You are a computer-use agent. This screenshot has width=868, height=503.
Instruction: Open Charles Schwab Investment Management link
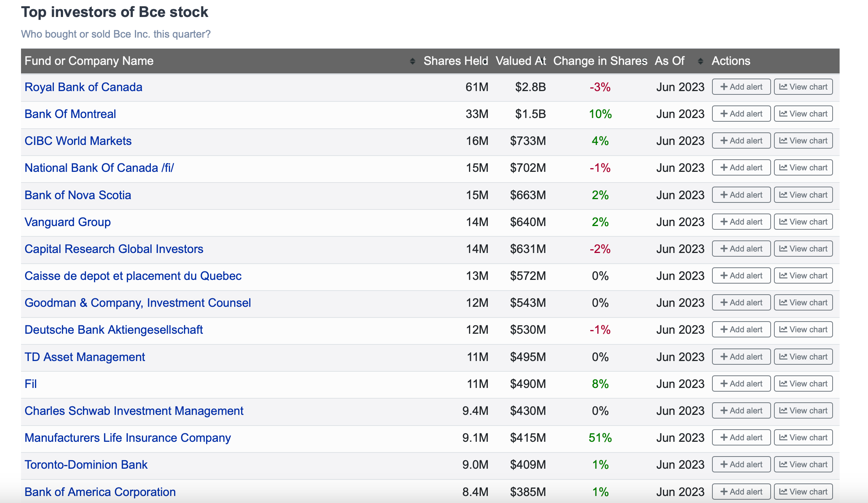point(134,411)
